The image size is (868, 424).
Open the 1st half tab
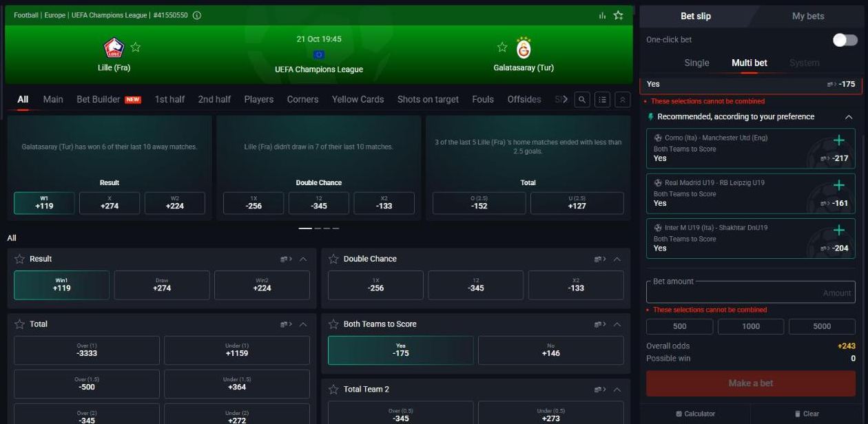point(169,99)
